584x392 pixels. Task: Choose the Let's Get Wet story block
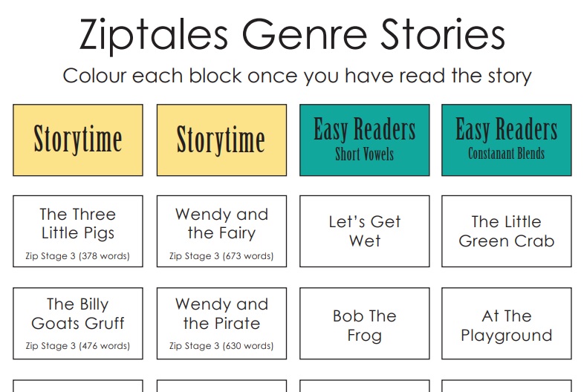364,231
